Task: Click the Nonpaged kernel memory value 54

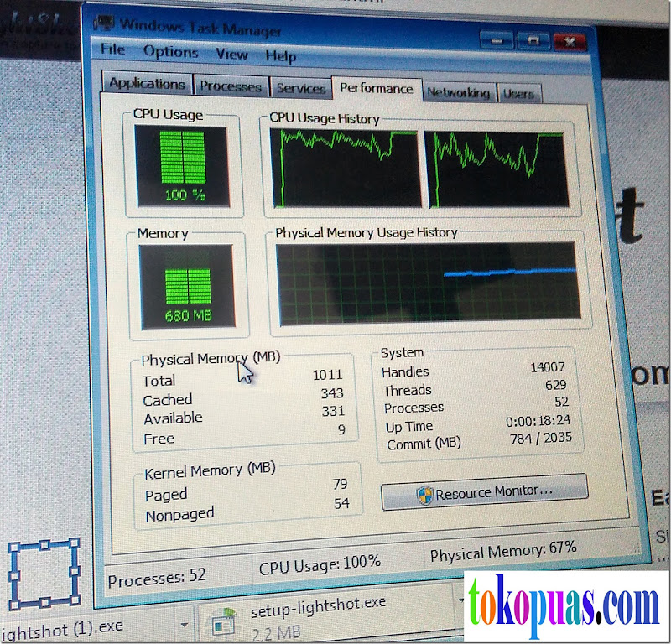Action: click(x=342, y=504)
